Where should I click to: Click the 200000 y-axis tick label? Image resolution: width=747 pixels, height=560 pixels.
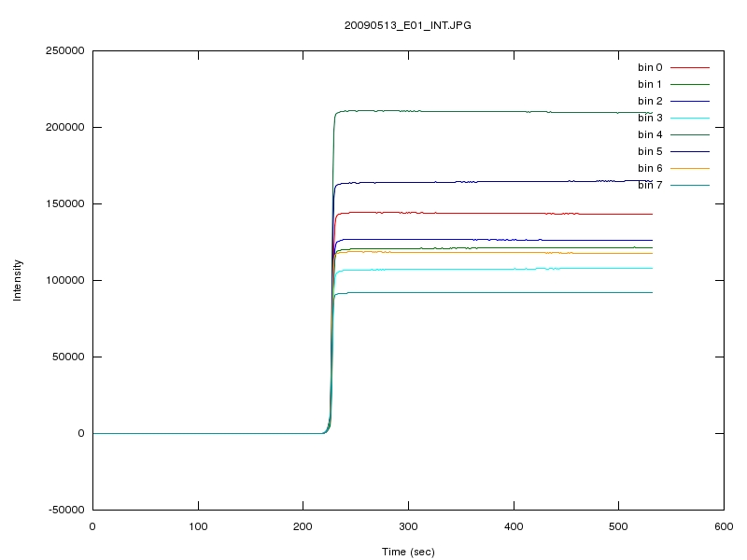tap(64, 127)
